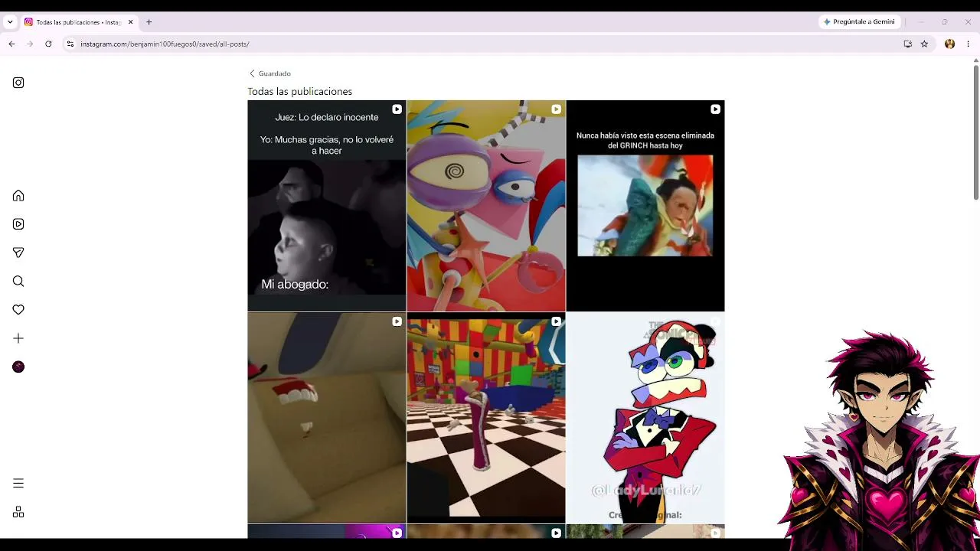Open the Meta apps grid icon
This screenshot has width=980, height=551.
pos(18,512)
